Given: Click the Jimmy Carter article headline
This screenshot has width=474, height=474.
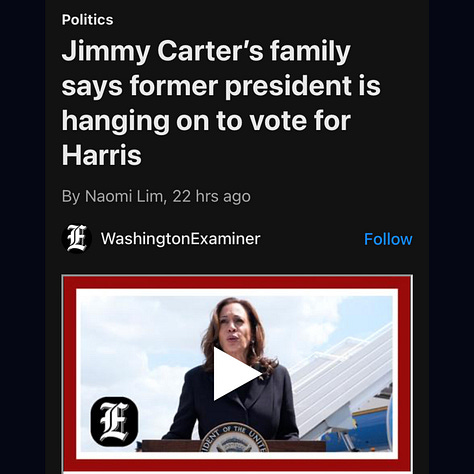Looking at the screenshot, I should 221,103.
